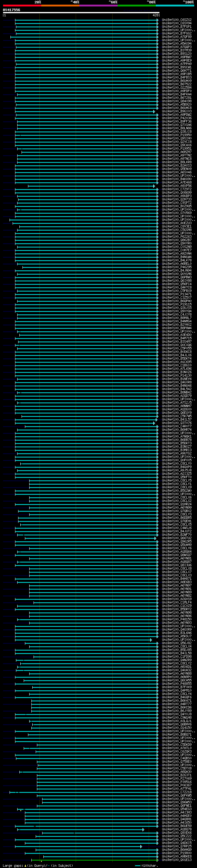Click the cyan ~100% identity legend segment

[175, 6]
